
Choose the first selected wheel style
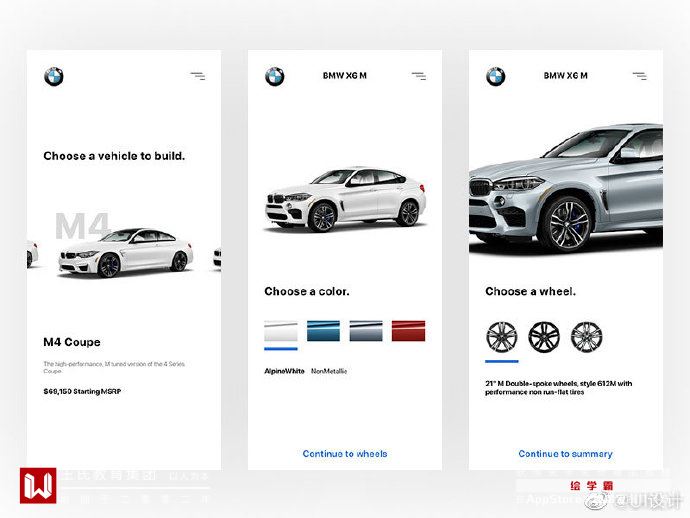(x=502, y=337)
